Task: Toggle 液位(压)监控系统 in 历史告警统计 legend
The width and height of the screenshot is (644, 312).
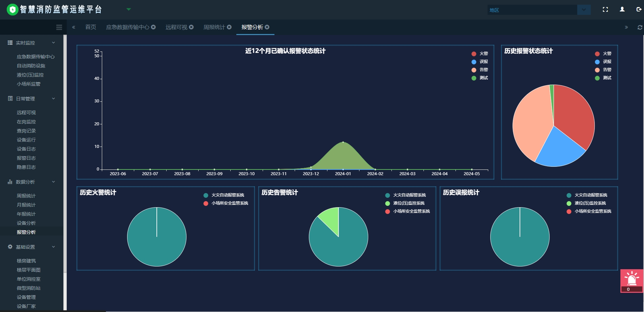Action: (x=405, y=203)
